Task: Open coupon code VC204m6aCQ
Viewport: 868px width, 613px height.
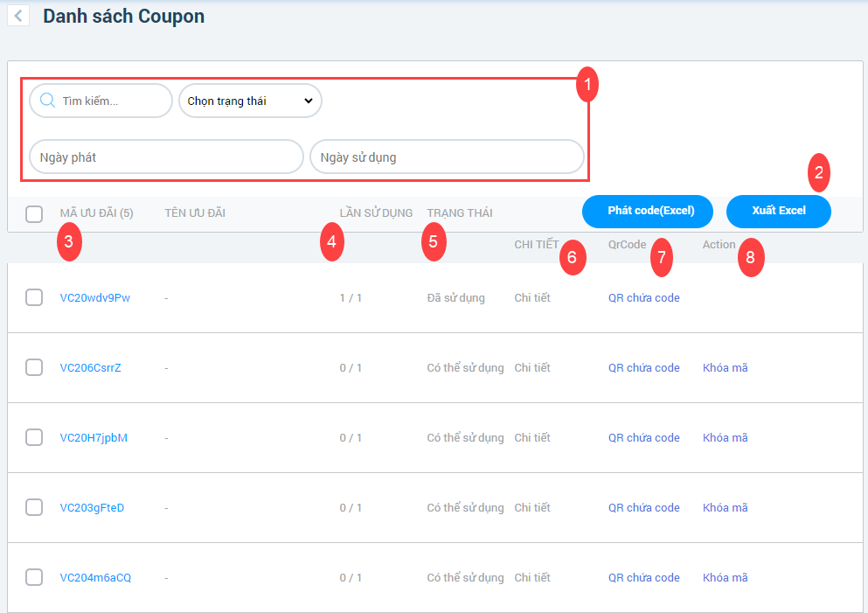Action: point(95,577)
